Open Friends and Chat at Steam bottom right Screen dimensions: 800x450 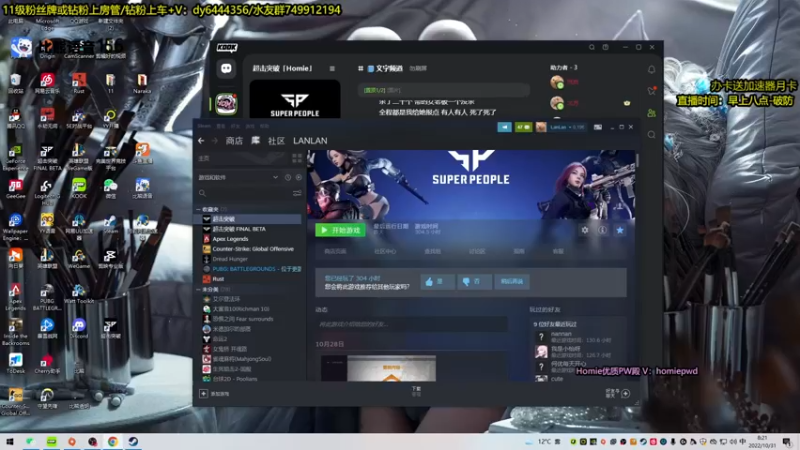coord(617,393)
